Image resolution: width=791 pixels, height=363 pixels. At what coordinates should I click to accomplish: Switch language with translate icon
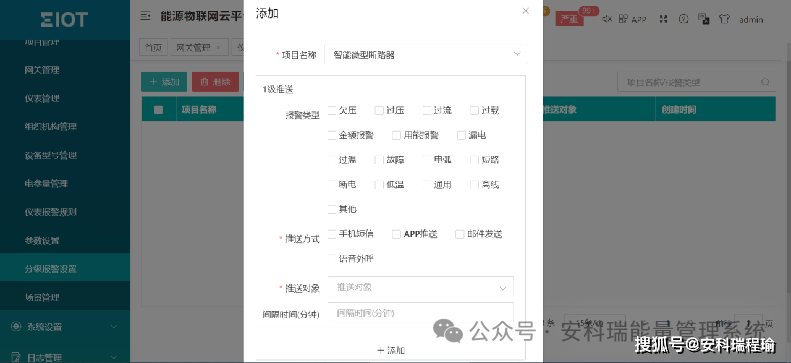coord(704,19)
